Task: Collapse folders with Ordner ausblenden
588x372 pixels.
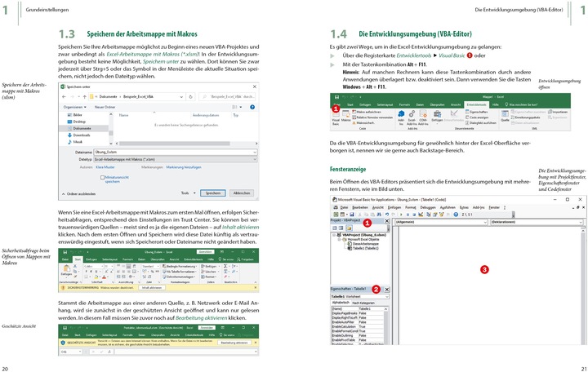Action: (x=78, y=194)
